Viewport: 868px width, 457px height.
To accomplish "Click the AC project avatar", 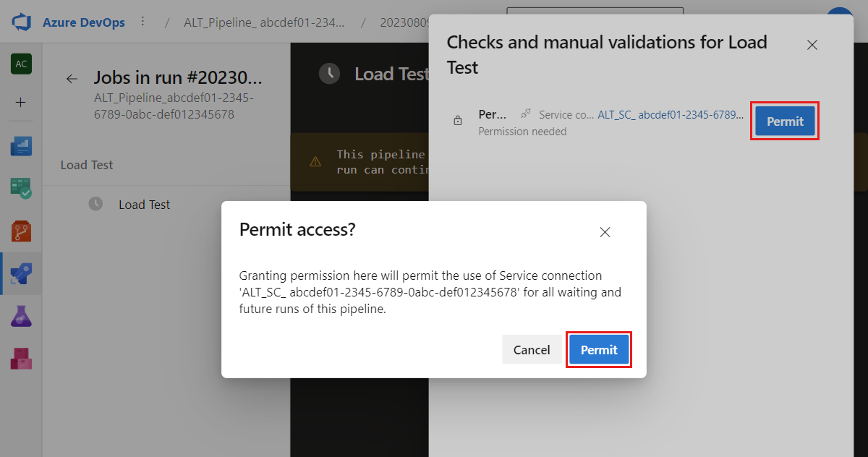I will (x=21, y=64).
